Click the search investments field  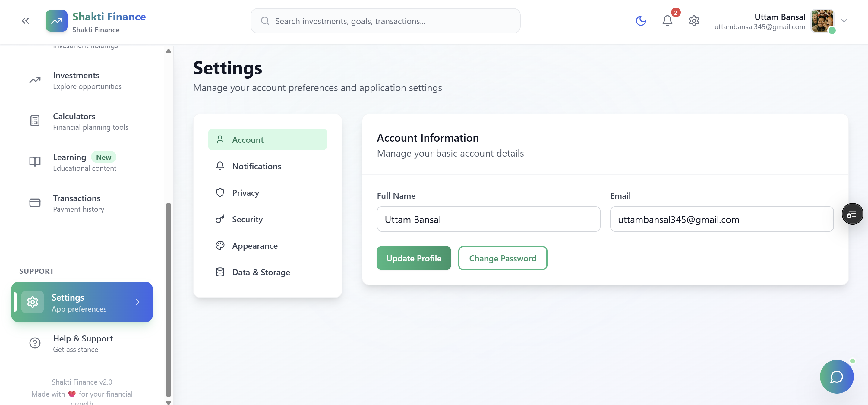(x=385, y=21)
